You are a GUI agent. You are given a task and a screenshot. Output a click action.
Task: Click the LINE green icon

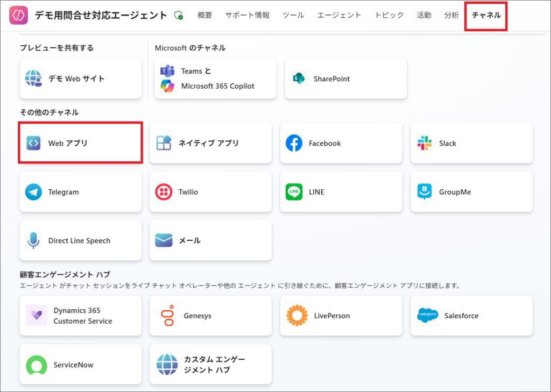(294, 192)
